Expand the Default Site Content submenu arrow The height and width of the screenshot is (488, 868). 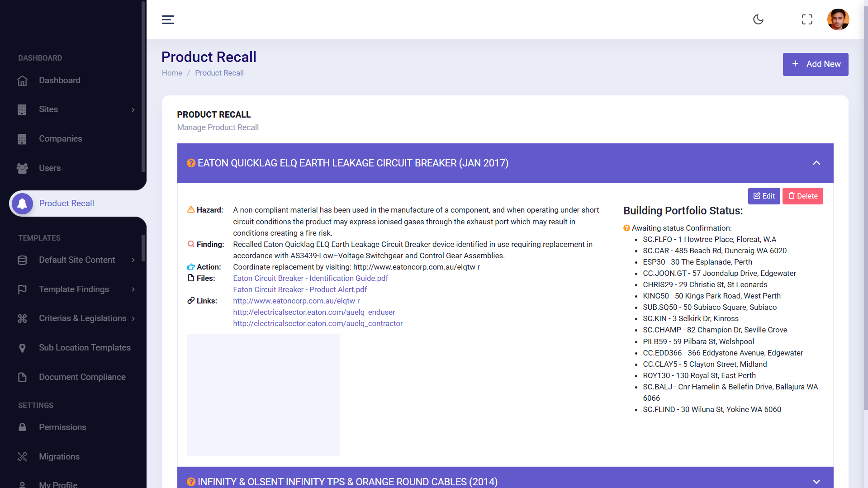tap(133, 260)
